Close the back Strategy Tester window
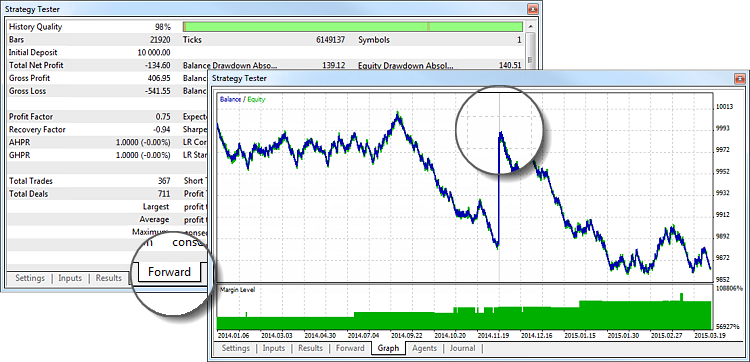Screen dimensions: 750x362 [532, 9]
